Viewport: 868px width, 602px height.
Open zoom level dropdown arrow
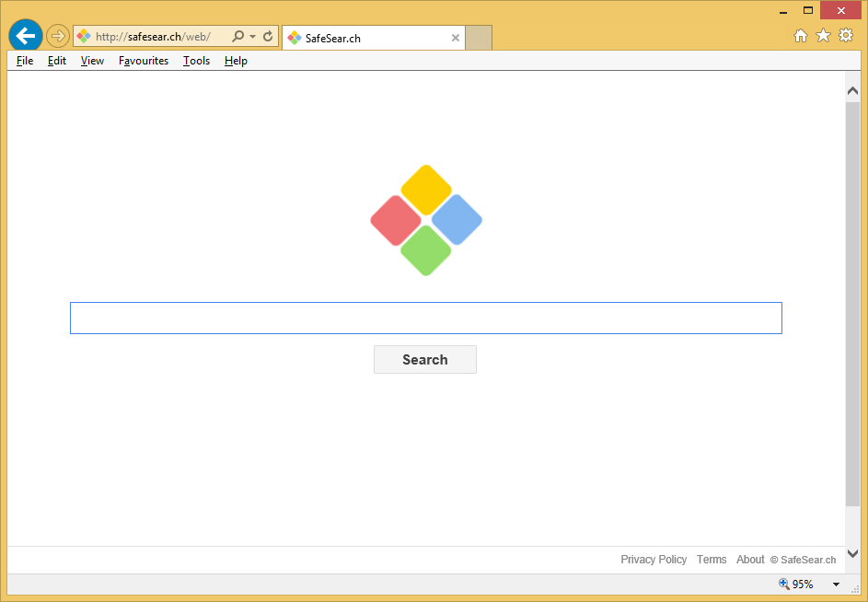(836, 585)
